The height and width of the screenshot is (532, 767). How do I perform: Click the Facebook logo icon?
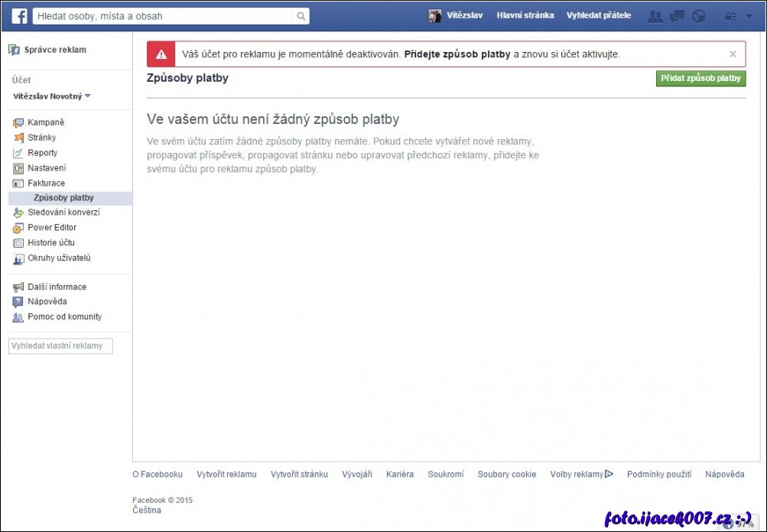click(x=19, y=16)
